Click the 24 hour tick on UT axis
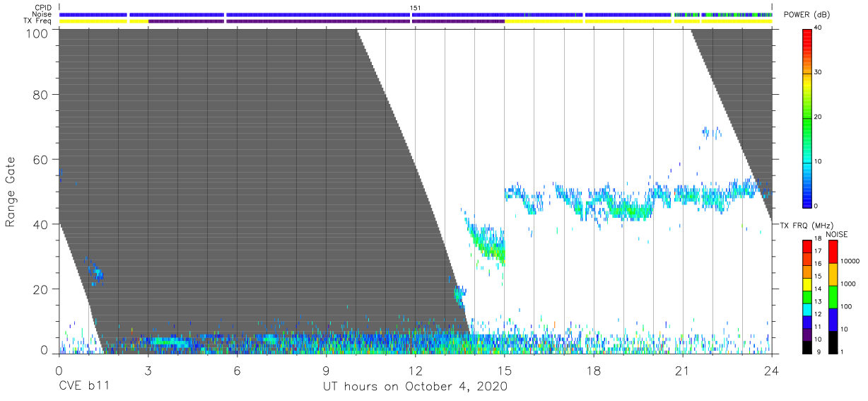This screenshot has width=868, height=401. click(x=772, y=370)
